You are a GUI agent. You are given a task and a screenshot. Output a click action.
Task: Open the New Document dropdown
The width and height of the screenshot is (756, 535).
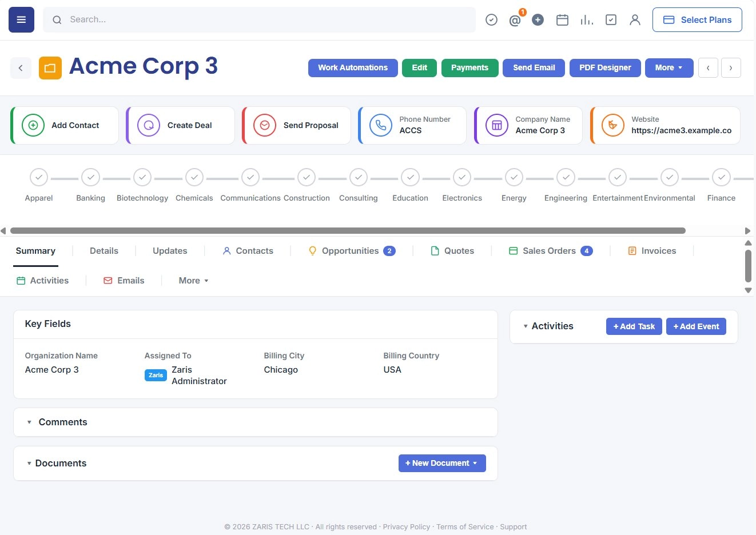click(x=442, y=463)
